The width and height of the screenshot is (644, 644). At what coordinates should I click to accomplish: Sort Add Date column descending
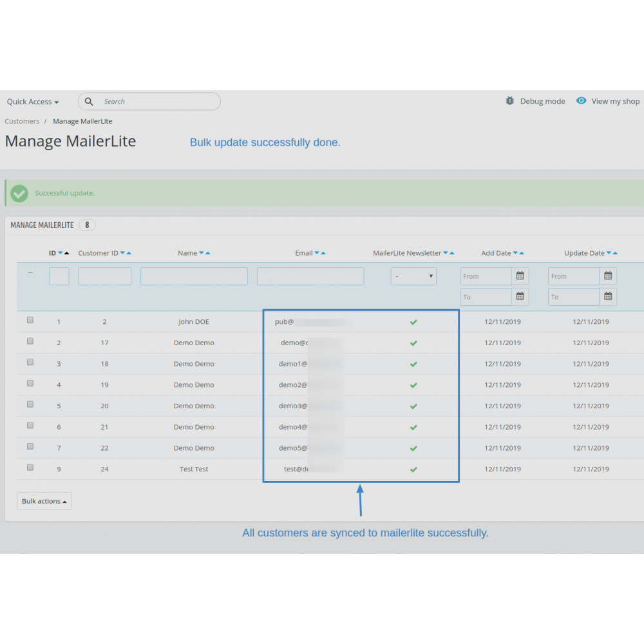[515, 253]
